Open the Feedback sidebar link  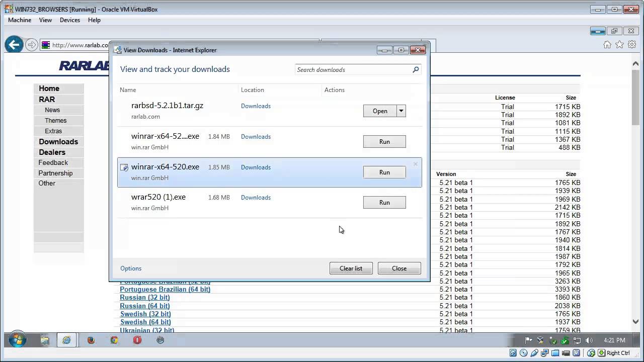click(53, 163)
